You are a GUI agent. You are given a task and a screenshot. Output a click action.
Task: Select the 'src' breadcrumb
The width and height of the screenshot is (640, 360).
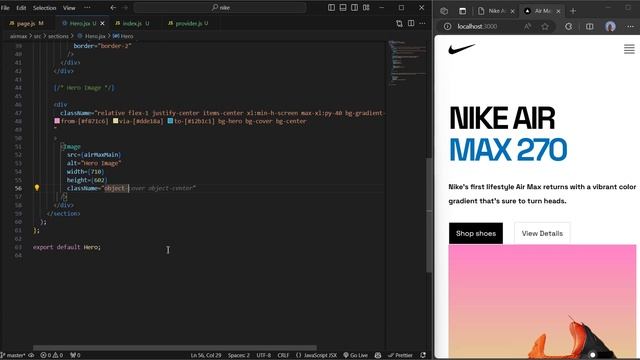pos(37,36)
